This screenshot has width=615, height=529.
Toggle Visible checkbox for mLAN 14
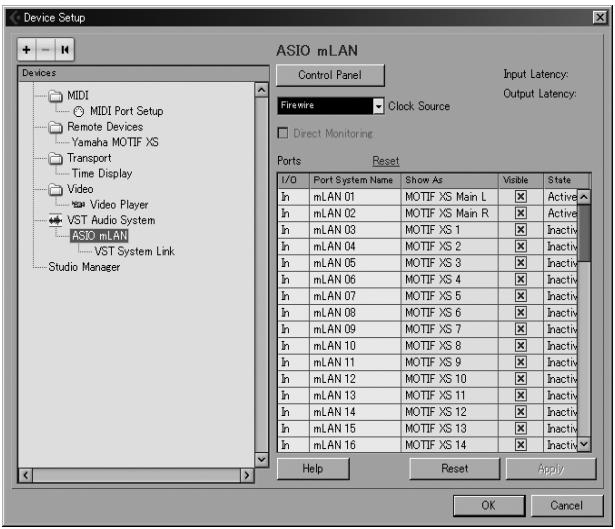[520, 412]
